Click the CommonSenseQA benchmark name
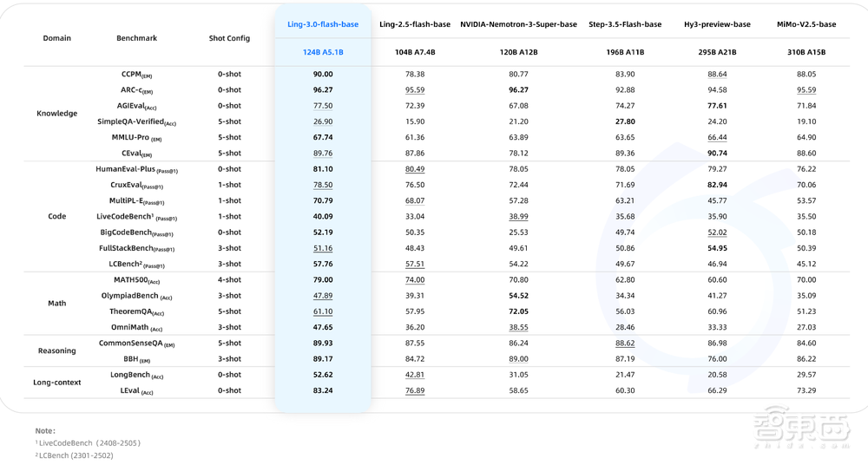 pyautogui.click(x=137, y=344)
